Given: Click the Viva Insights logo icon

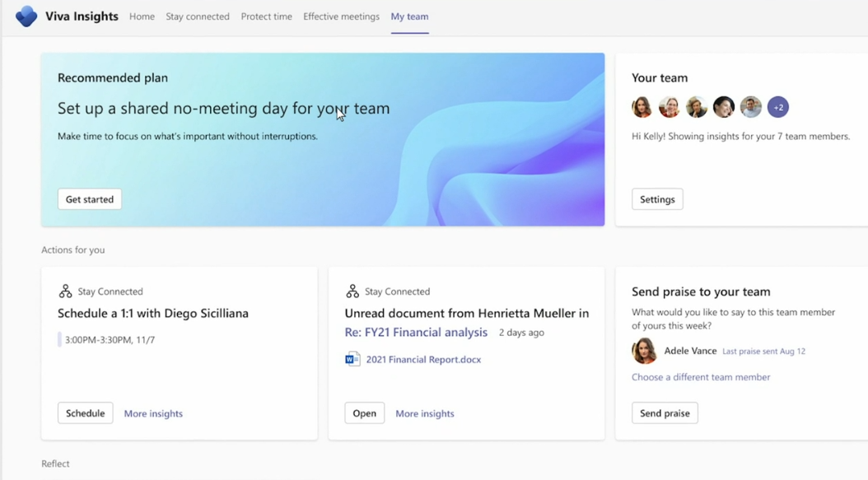Looking at the screenshot, I should tap(26, 16).
